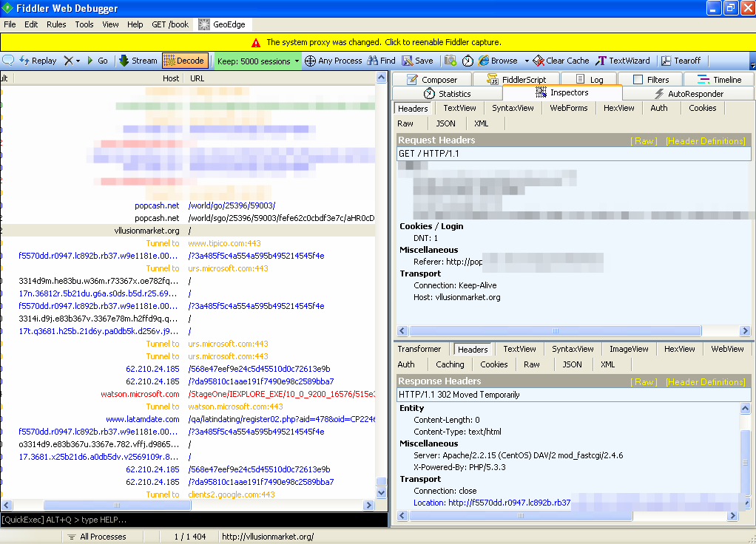756x544 pixels.
Task: Click Raw link in Response Headers
Action: [644, 381]
